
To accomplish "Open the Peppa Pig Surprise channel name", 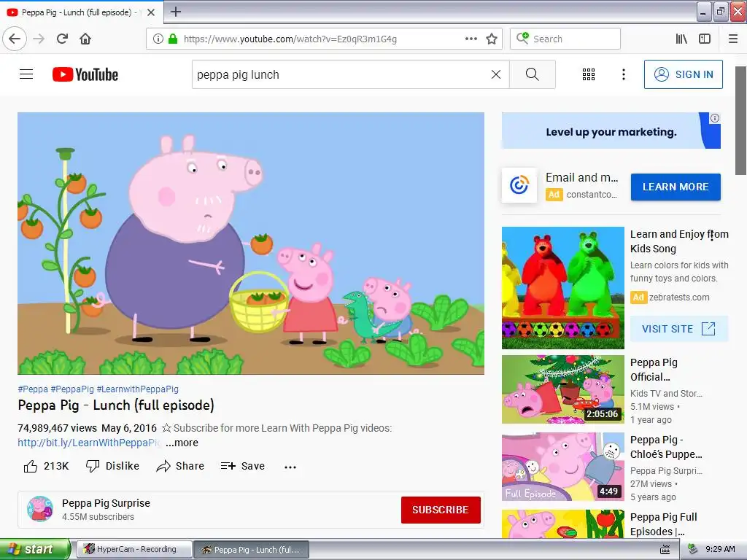I will (x=106, y=503).
